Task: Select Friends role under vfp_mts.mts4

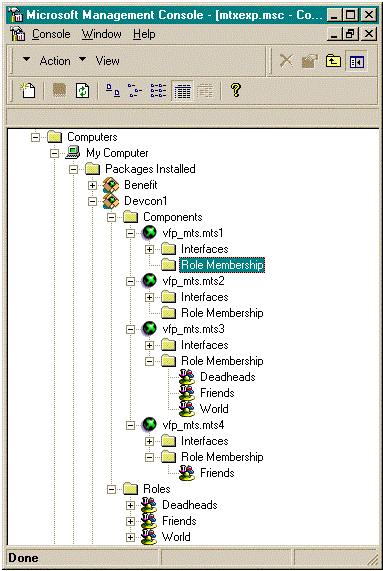Action: pos(217,473)
